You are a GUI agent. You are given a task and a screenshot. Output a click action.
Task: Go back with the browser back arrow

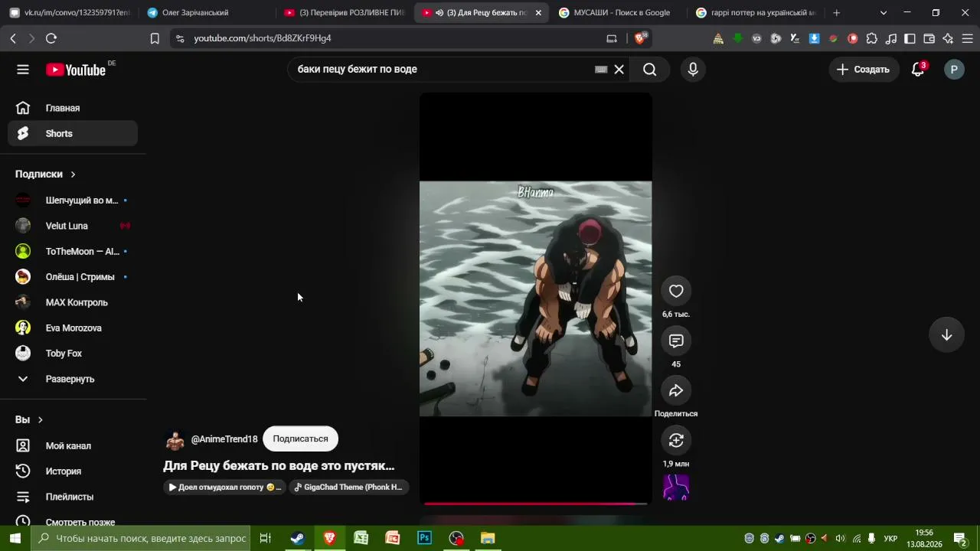pyautogui.click(x=13, y=38)
